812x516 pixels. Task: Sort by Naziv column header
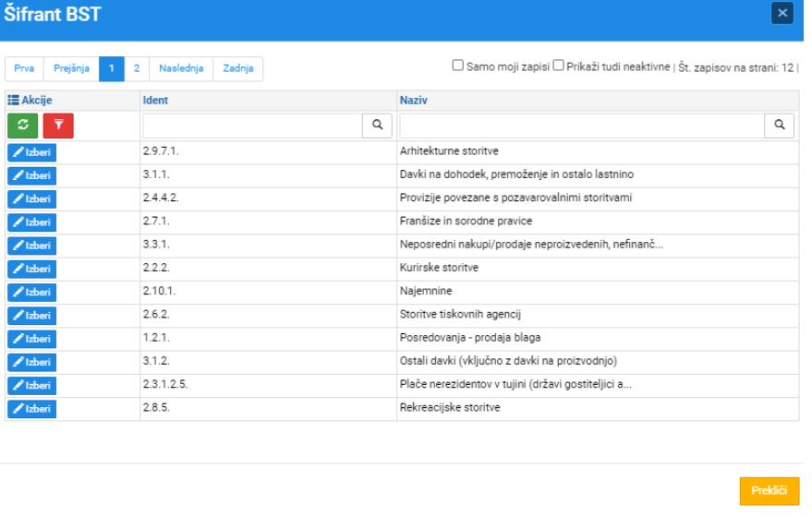click(413, 101)
